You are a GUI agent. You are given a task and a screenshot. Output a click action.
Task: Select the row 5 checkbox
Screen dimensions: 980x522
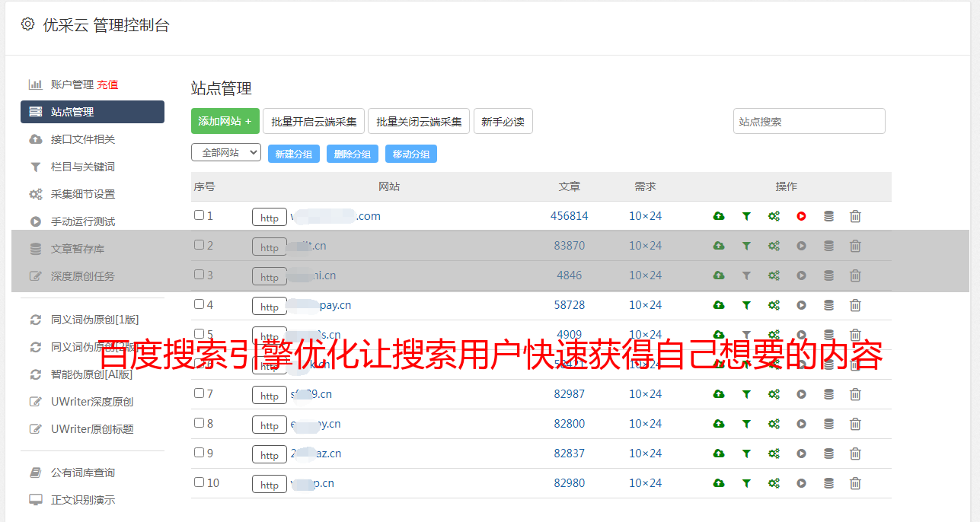199,334
